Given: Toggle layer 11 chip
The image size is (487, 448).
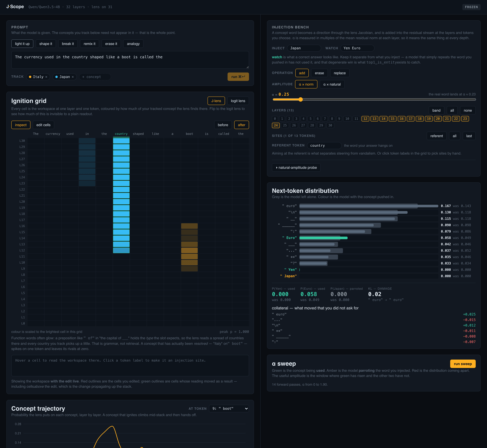Looking at the screenshot, I should point(356,119).
